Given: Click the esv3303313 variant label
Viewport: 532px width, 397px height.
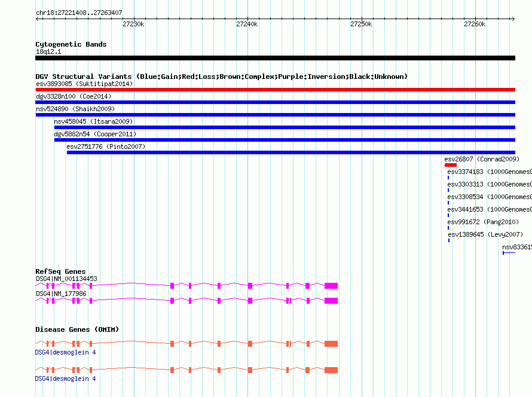Looking at the screenshot, I should point(490,184).
